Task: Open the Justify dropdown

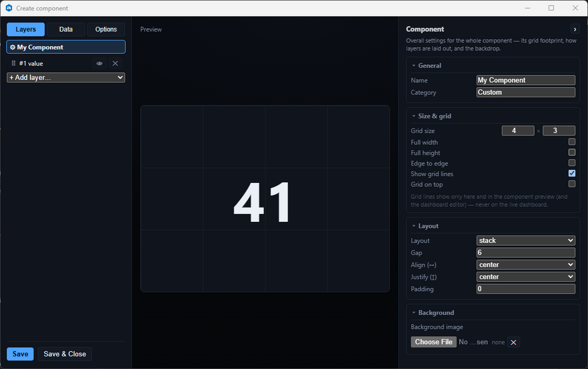Action: [x=526, y=276]
